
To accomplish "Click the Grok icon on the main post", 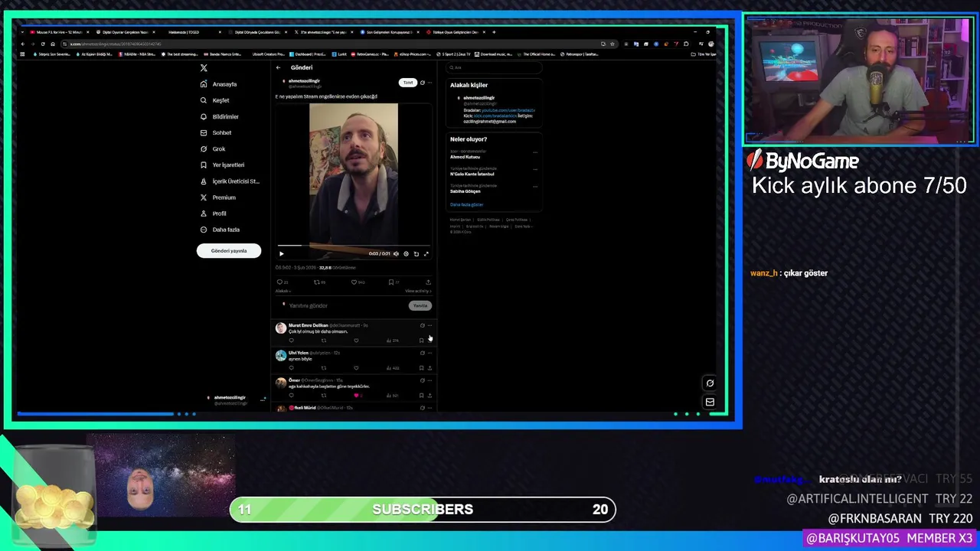I will [423, 83].
